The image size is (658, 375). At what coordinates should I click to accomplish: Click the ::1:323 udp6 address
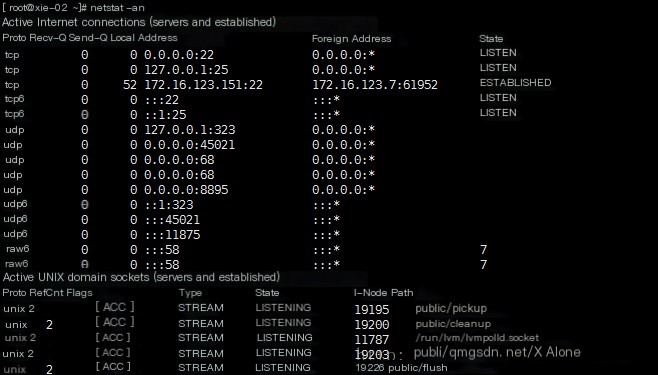click(169, 205)
